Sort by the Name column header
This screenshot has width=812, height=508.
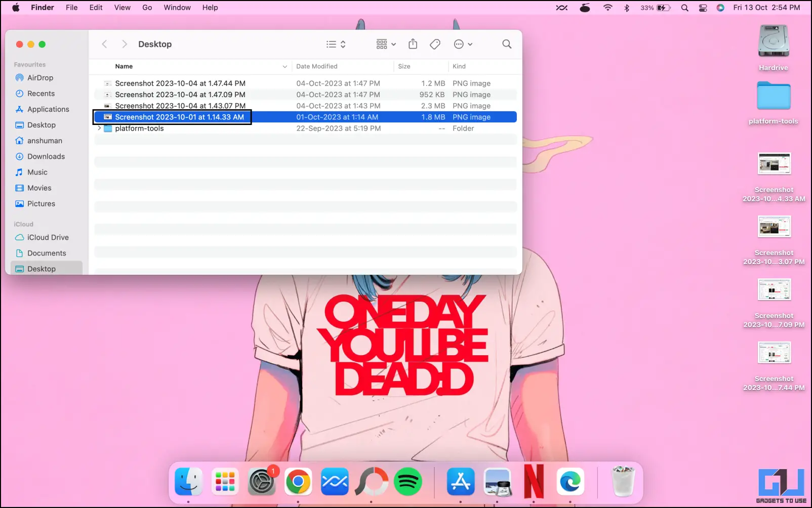pos(124,66)
